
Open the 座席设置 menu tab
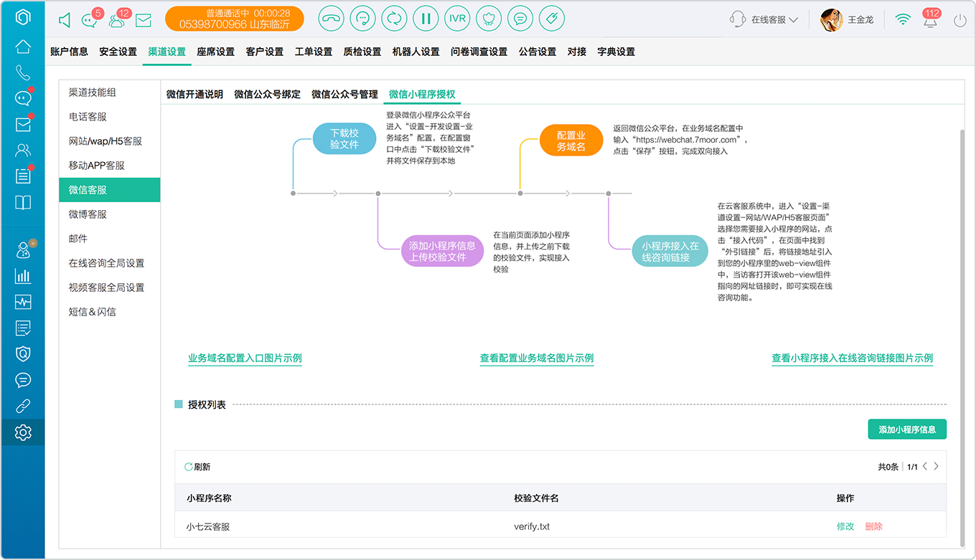click(x=216, y=52)
